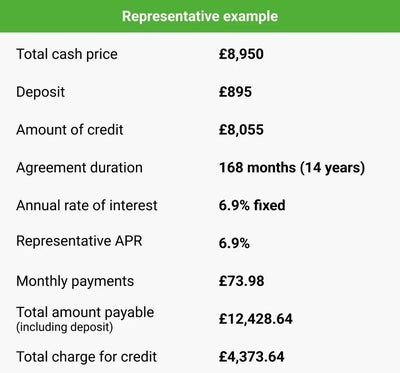The image size is (400, 373).
Task: Click the Representative example header
Action: pos(200,16)
